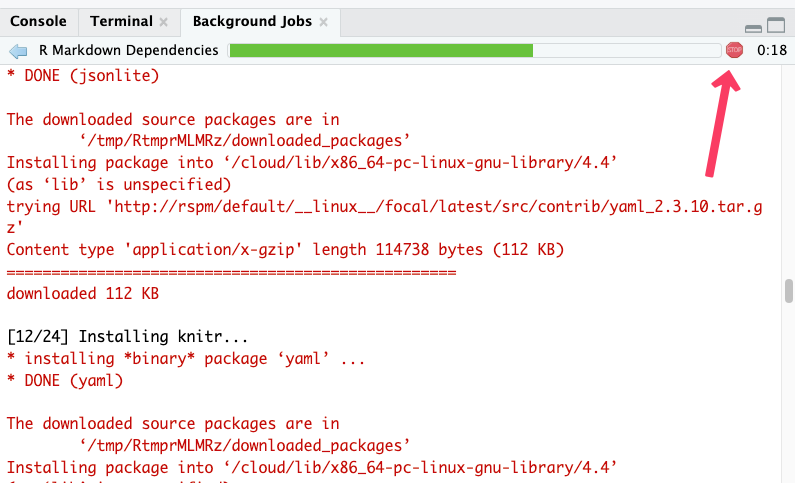Click the '* DONE (jsonlite)' output line
This screenshot has width=795, height=483.
(82, 75)
